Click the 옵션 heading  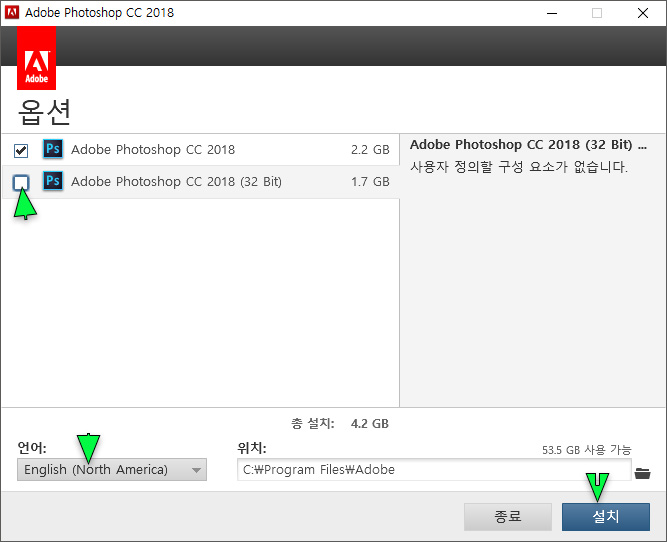coord(44,112)
